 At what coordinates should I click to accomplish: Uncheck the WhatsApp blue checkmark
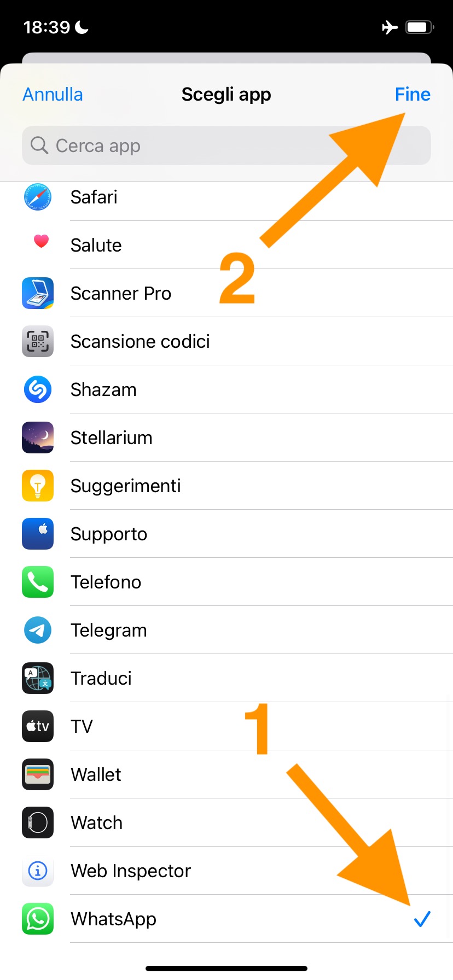pos(422,919)
